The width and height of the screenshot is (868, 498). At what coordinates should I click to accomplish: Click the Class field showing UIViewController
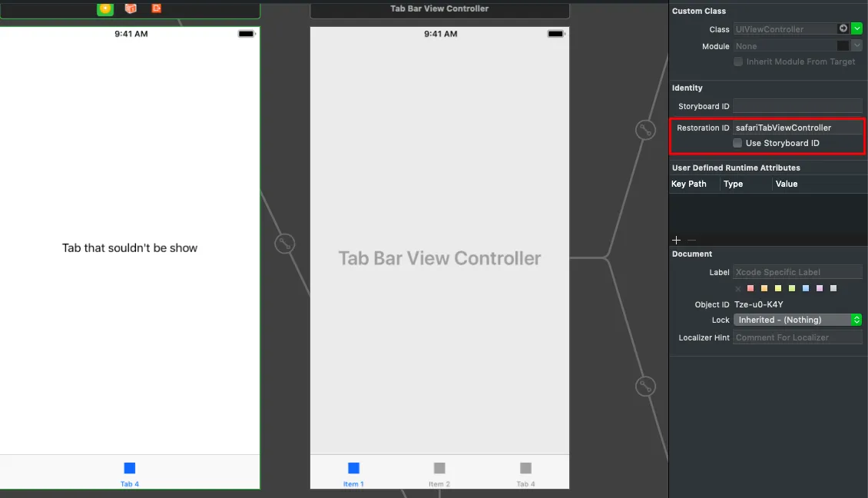(785, 28)
